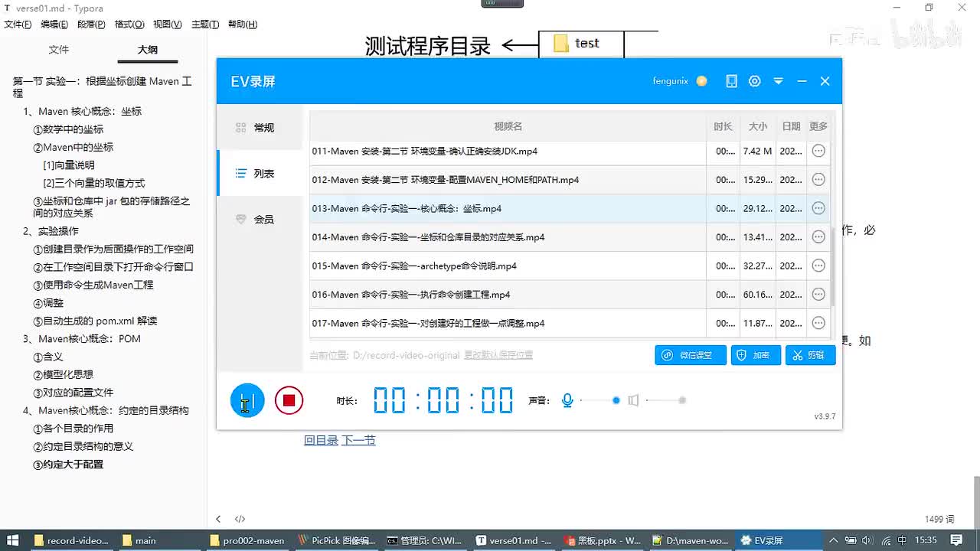The width and height of the screenshot is (980, 551).
Task: Jump to outline item ③约定大于配置
Action: click(x=67, y=465)
